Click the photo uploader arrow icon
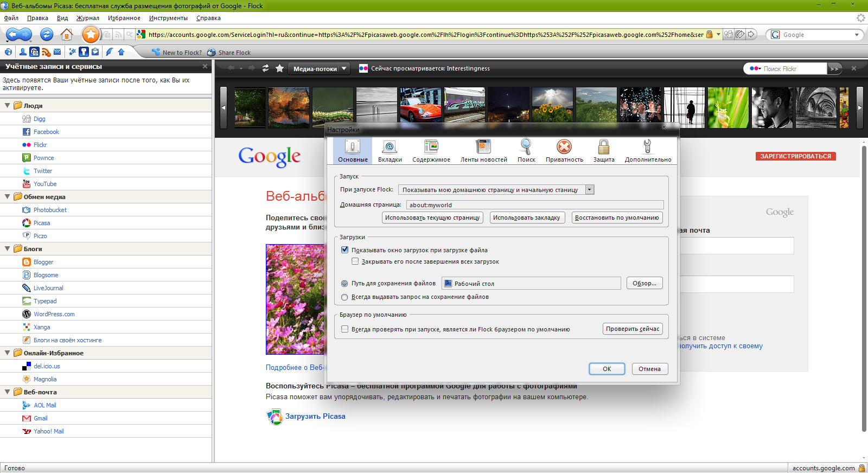Image resolution: width=868 pixels, height=473 pixels. pyautogui.click(x=121, y=52)
